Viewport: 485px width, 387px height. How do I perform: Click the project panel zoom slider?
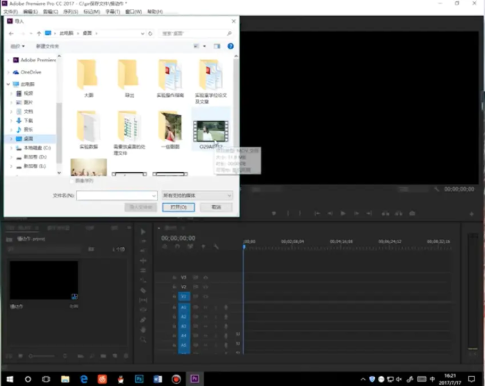pos(42,356)
